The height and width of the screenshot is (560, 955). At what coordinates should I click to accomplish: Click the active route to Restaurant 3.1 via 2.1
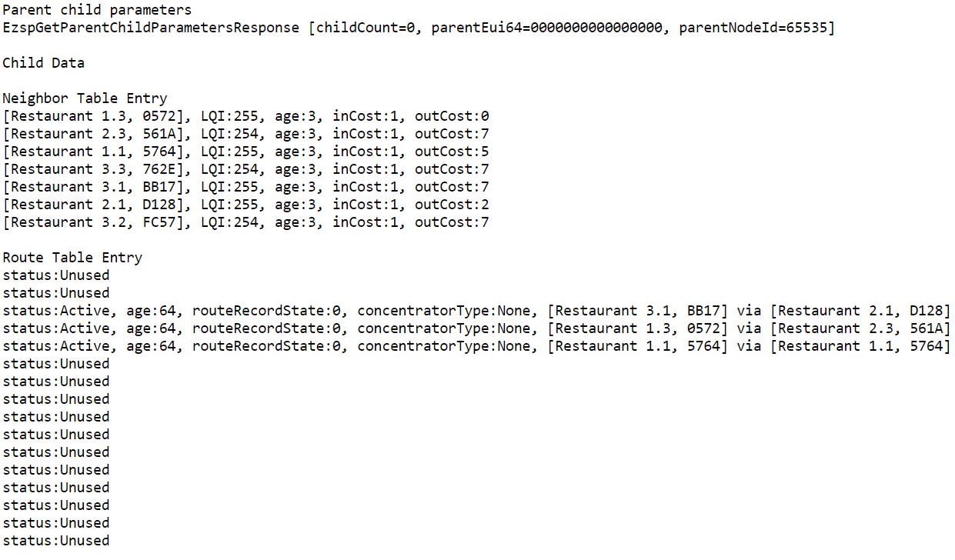coord(477,311)
